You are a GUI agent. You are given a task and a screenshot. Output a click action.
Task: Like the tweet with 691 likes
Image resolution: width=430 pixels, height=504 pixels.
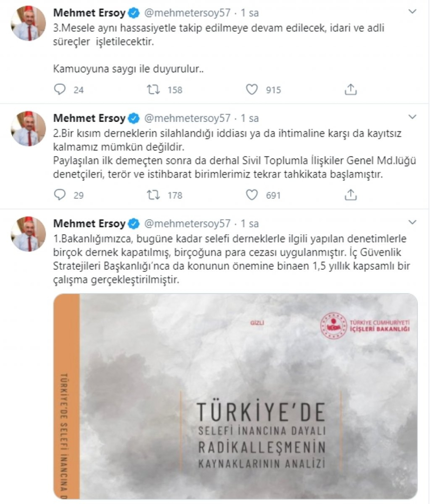[252, 195]
